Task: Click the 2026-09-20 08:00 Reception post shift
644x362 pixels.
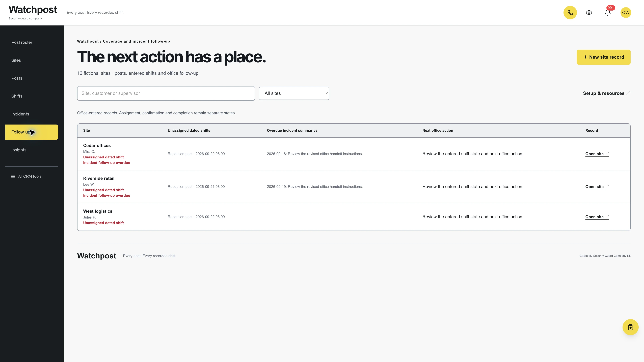Action: pos(196,154)
